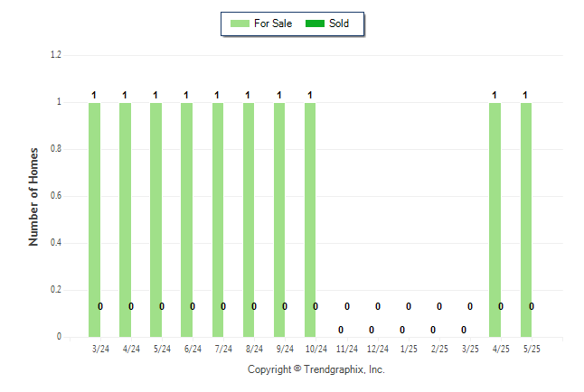Image resolution: width=584 pixels, height=392 pixels.
Task: Click the 7/24 For Sale bar
Action: point(218,220)
